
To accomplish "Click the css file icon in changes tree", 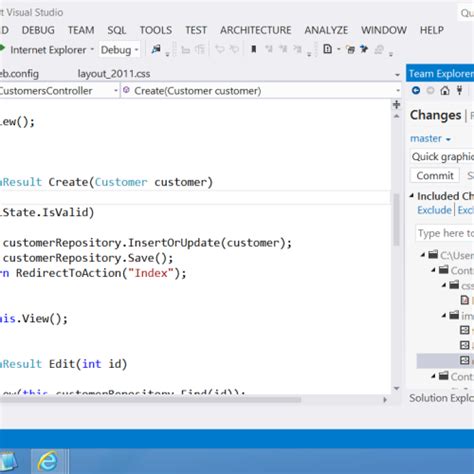I will pyautogui.click(x=465, y=300).
